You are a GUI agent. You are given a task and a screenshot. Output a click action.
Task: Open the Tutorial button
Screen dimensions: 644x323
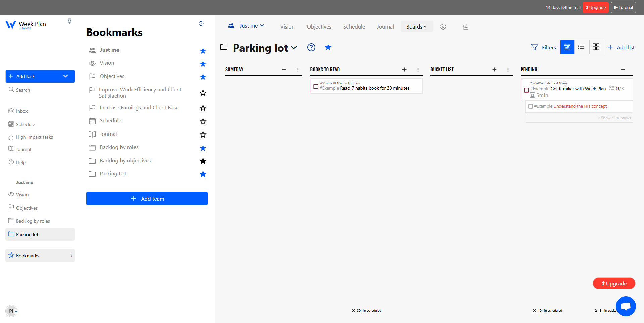[623, 7]
